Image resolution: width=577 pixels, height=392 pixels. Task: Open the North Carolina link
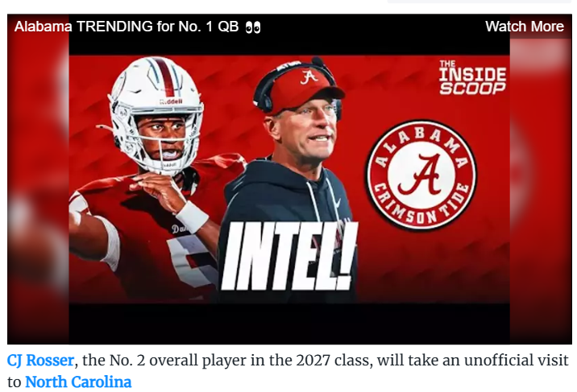pos(78,381)
